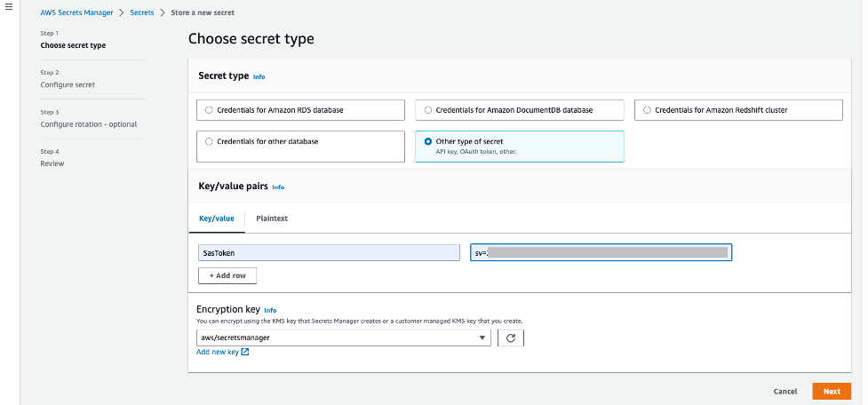Open Info link next to Secret type

[259, 77]
